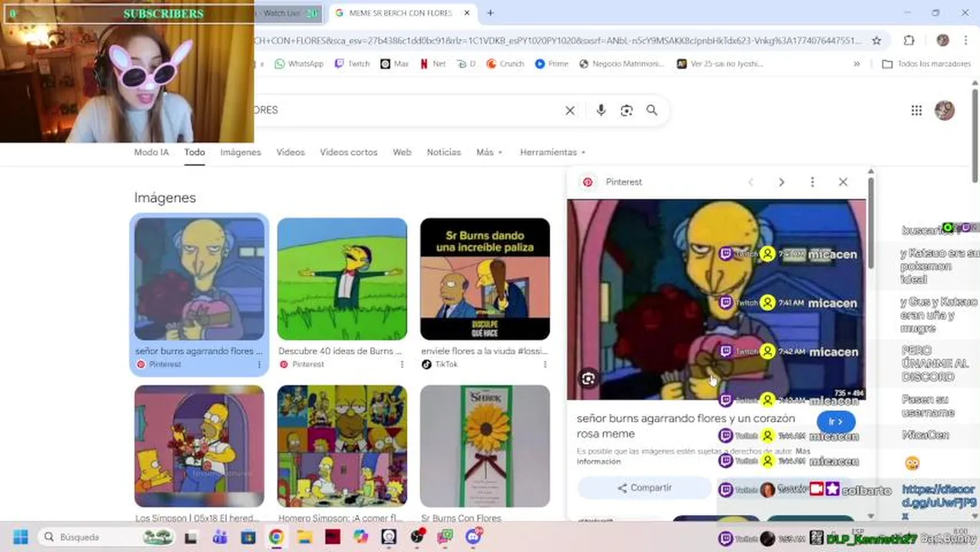
Task: Submit search with the magnifier icon
Action: coord(652,110)
